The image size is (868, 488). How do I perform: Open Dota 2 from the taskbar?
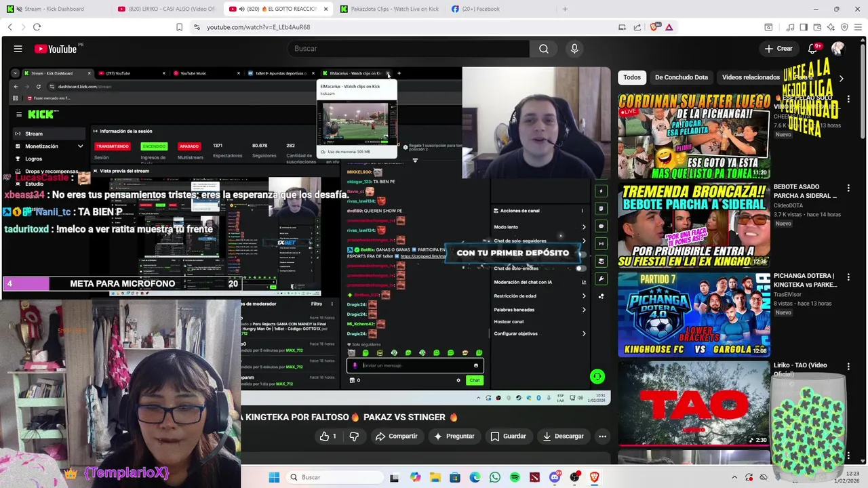click(x=535, y=477)
